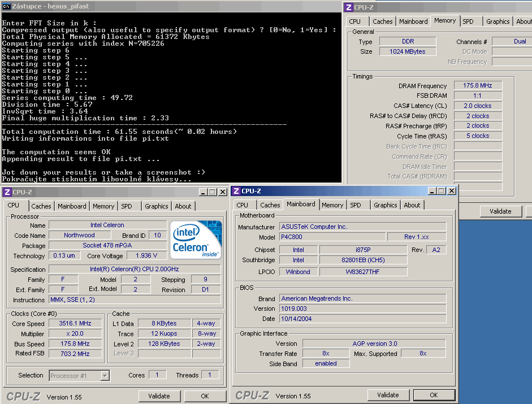
Task: Open the Graphics tab in the Mainboard CPU-Z window
Action: click(386, 205)
